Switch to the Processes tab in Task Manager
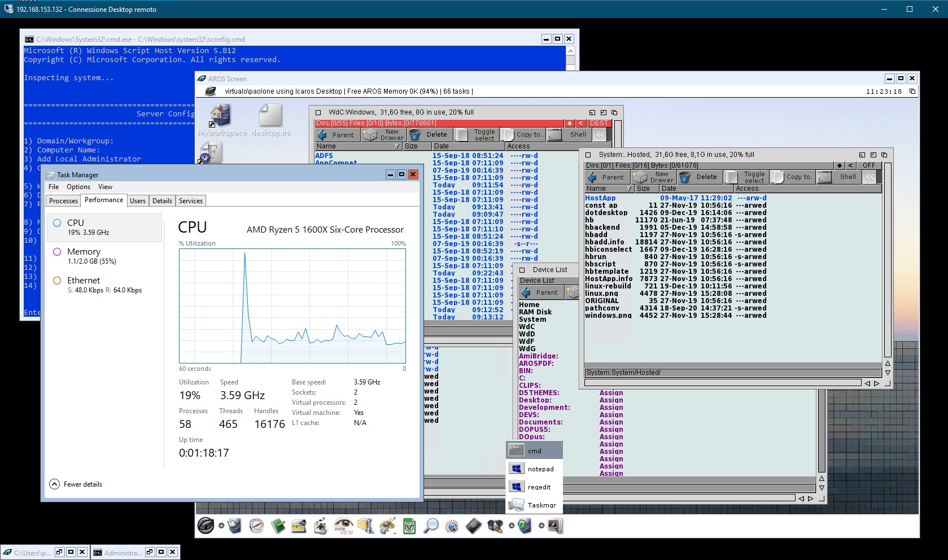Viewport: 948px width, 560px height. [63, 200]
